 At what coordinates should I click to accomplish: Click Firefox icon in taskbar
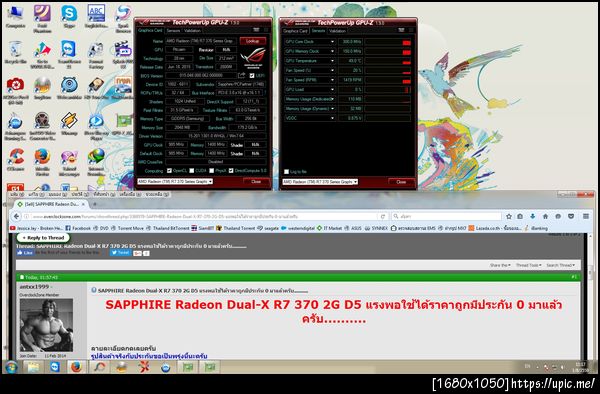77,367
